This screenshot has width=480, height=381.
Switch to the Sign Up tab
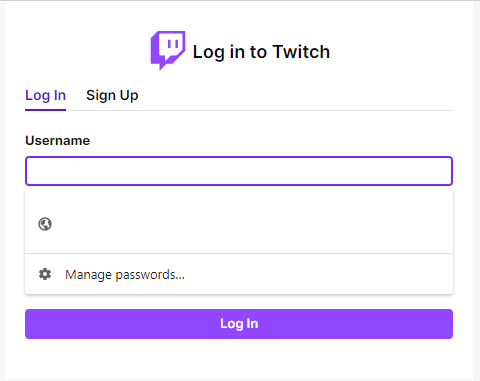tap(112, 95)
